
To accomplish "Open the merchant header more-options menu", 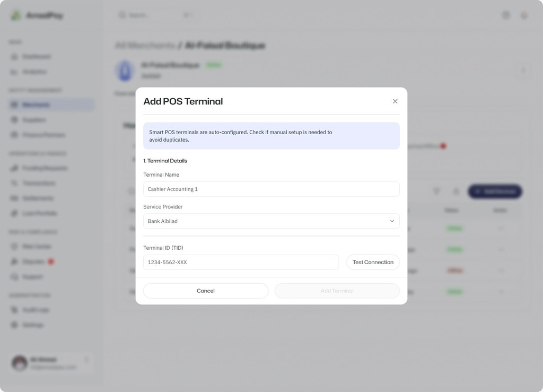I will [523, 71].
